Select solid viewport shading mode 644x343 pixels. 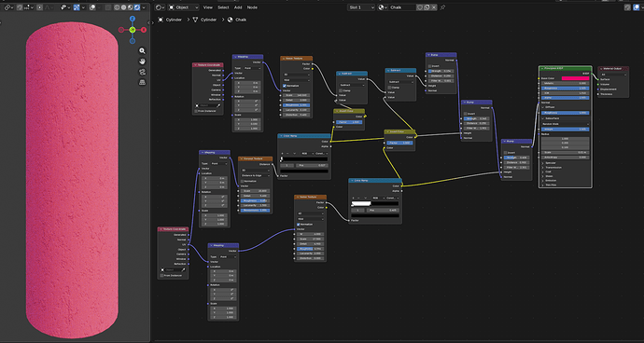point(123,7)
